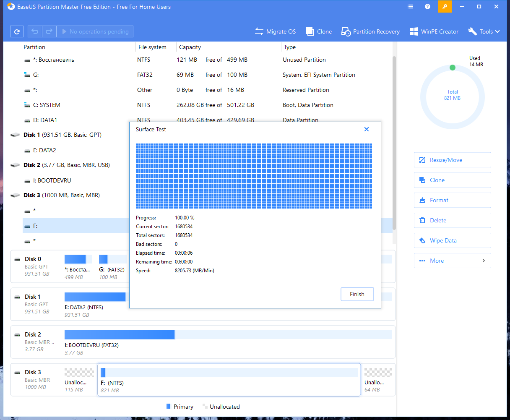Open the Clone tool from the top toolbar
510x420 pixels.
319,31
